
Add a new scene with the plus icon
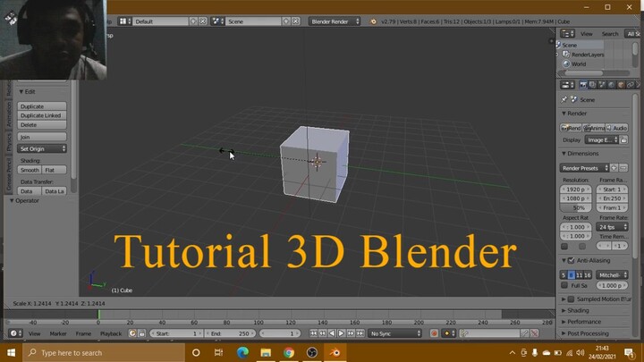(286, 21)
